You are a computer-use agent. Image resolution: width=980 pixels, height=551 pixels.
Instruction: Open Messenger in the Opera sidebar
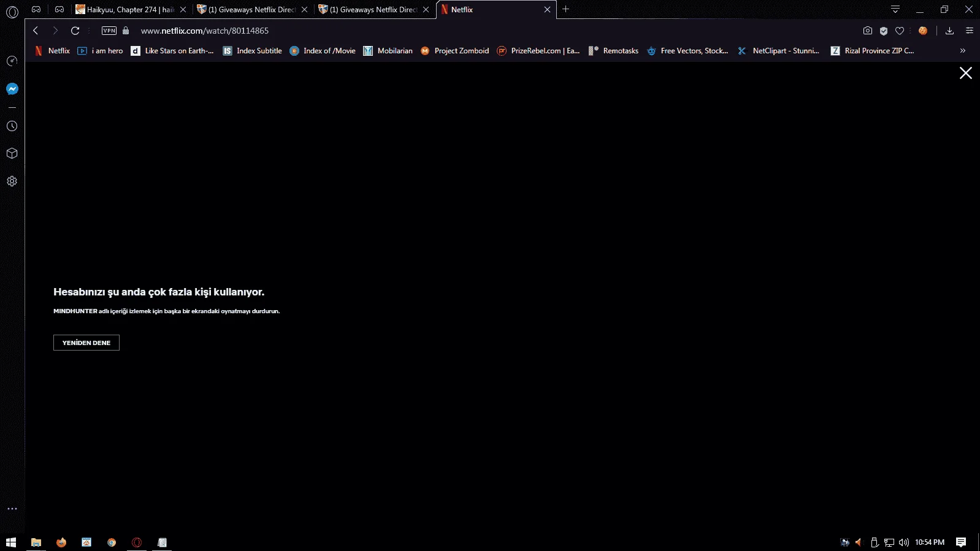(x=12, y=89)
